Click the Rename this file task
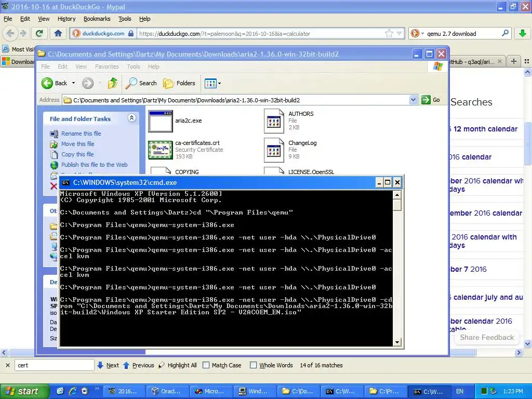 [x=81, y=134]
